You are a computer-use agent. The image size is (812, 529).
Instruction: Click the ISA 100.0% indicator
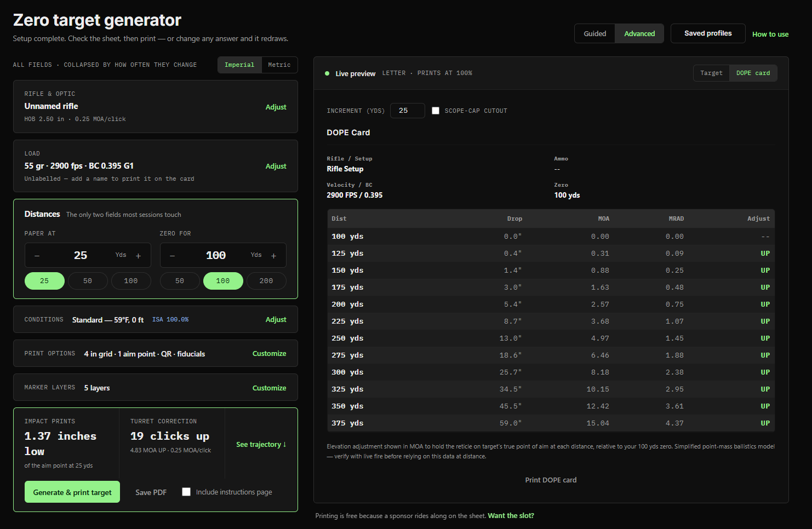(170, 319)
